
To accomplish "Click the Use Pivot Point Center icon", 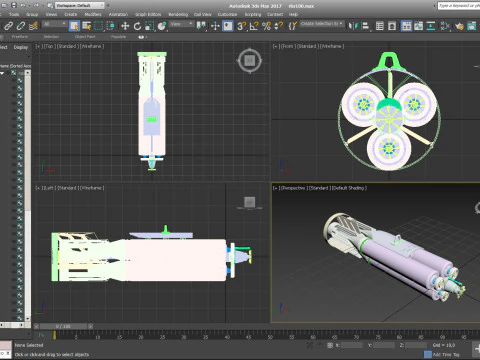I will pyautogui.click(x=201, y=26).
